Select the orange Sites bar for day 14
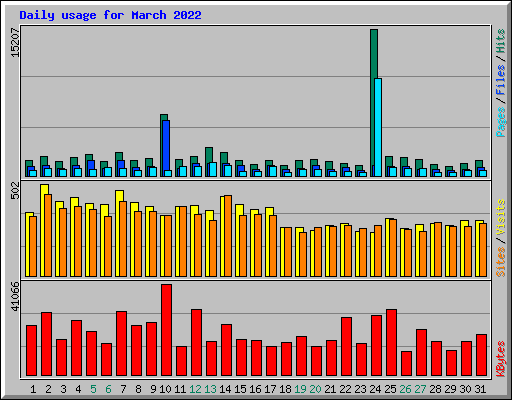Image resolution: width=512 pixels, height=400 pixels. click(x=228, y=236)
